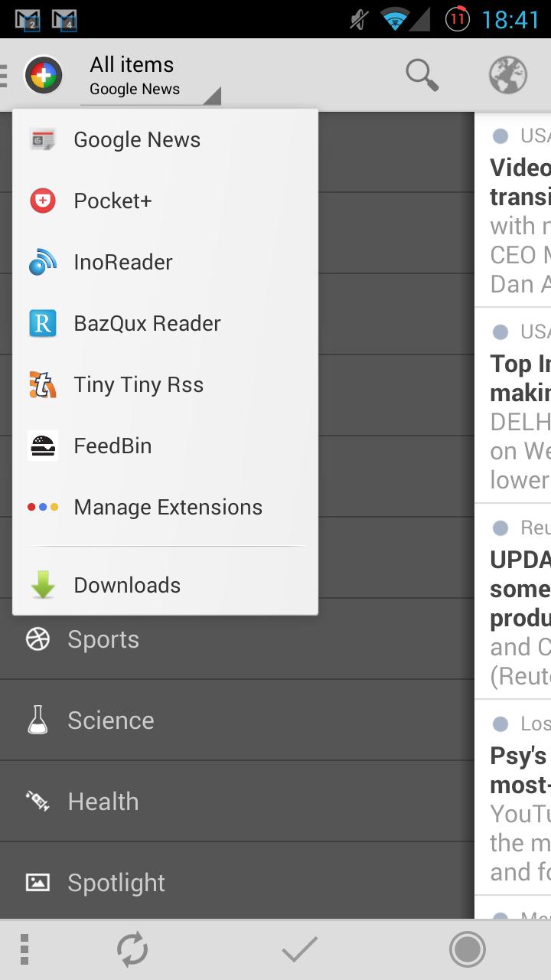Tap the Health syringe icon

[37, 802]
